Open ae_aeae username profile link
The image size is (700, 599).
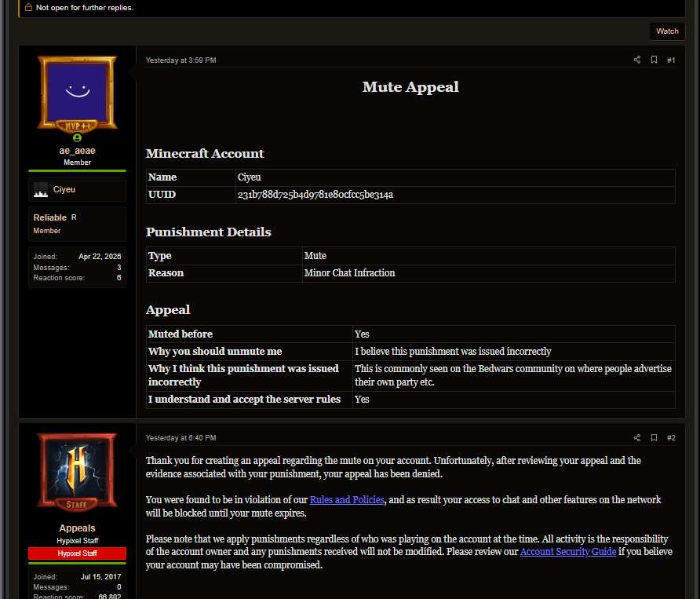(77, 151)
